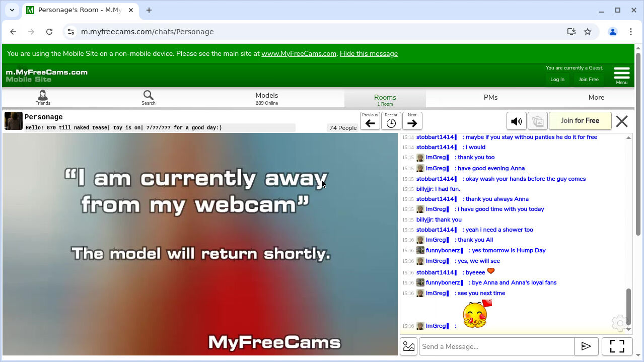644x362 pixels.
Task: Hide the mobile site notice message
Action: tap(369, 53)
